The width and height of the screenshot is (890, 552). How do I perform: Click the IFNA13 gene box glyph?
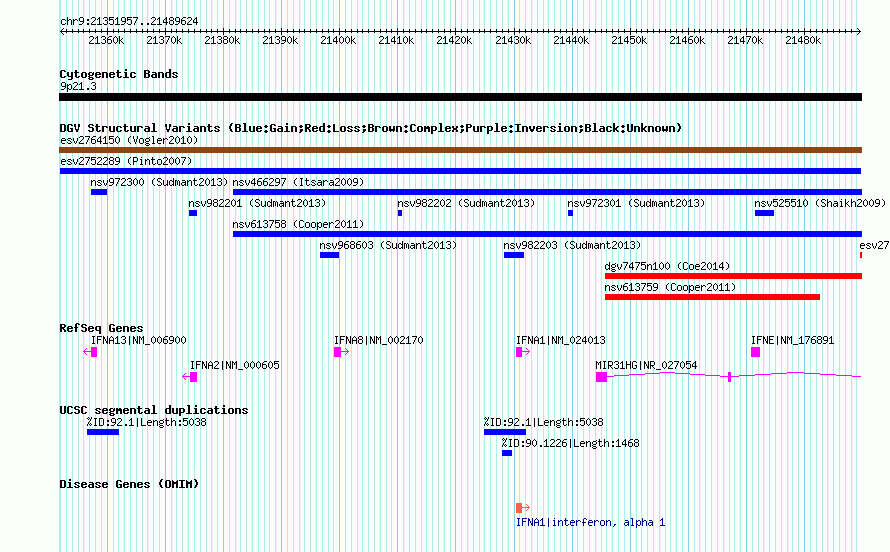click(94, 352)
